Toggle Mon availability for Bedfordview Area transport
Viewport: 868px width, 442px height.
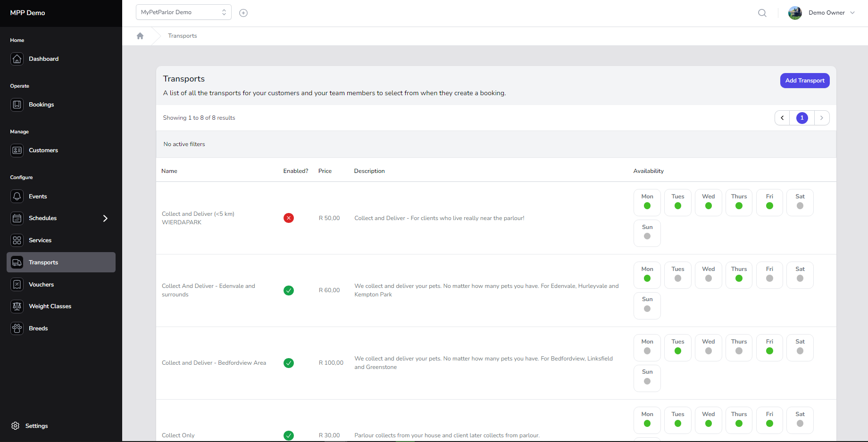click(x=647, y=348)
